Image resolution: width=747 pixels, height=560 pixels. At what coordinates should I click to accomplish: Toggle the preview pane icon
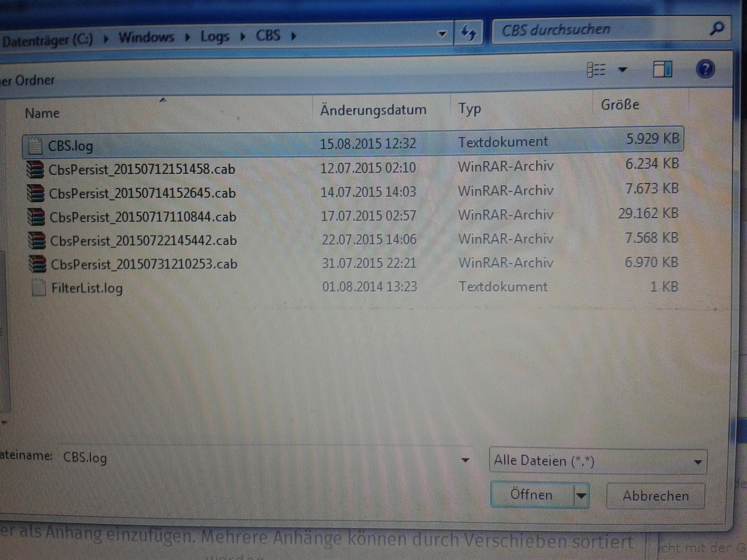(662, 69)
